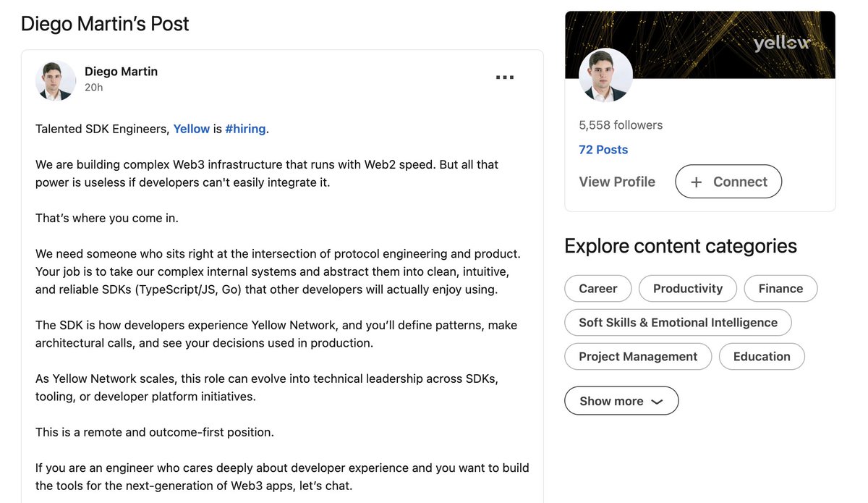Click the 20h post timestamp
The image size is (868, 503).
point(94,88)
